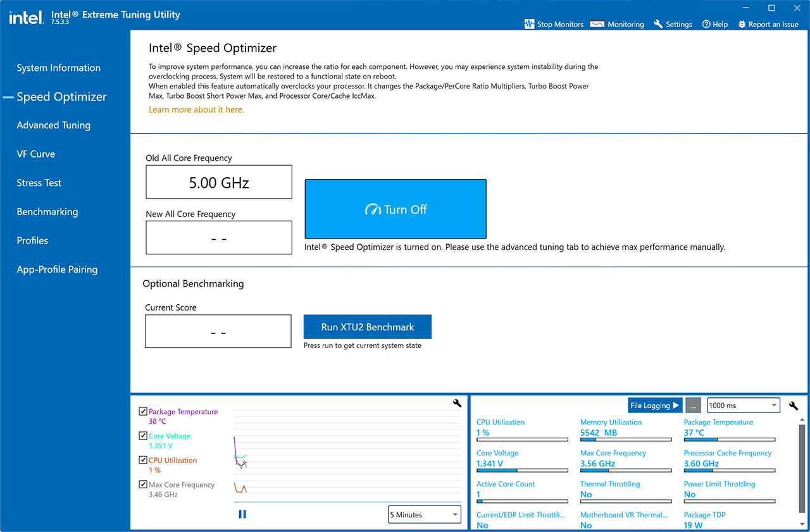Open System Information section
Viewport: 810px width, 532px height.
[x=58, y=68]
